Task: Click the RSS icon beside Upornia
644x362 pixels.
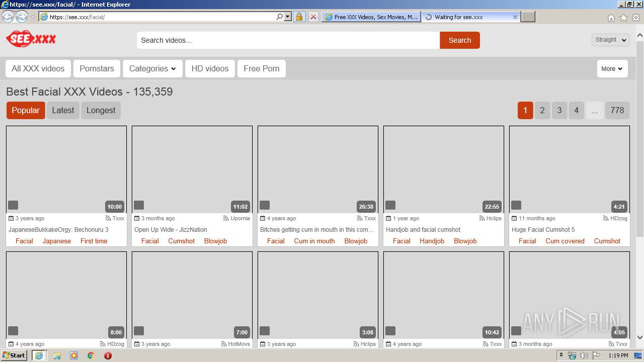Action: pyautogui.click(x=226, y=218)
